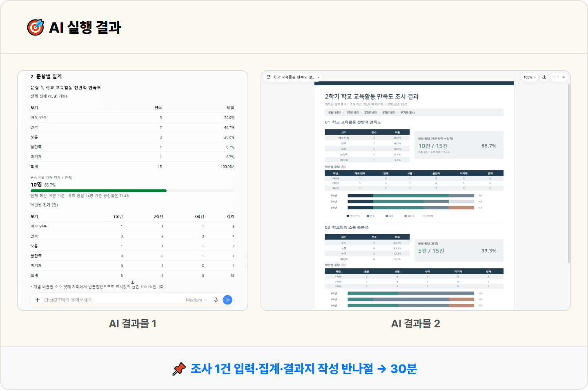This screenshot has width=588, height=391.
Task: Click the 2. 문항별 집계 heading
Action: 46,77
